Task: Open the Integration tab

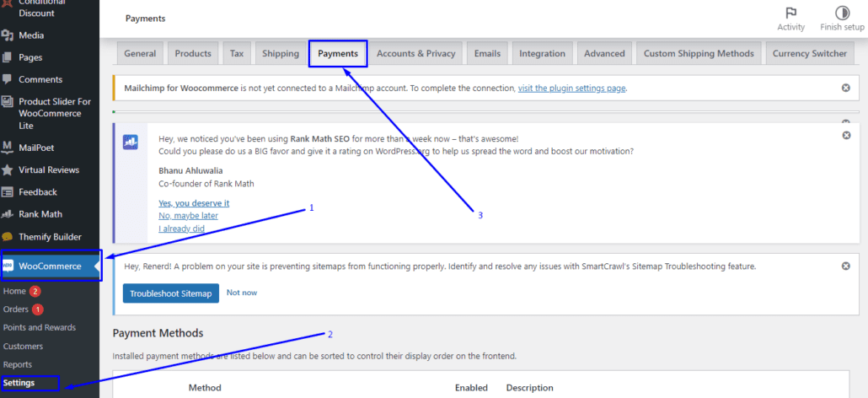Action: pos(543,54)
